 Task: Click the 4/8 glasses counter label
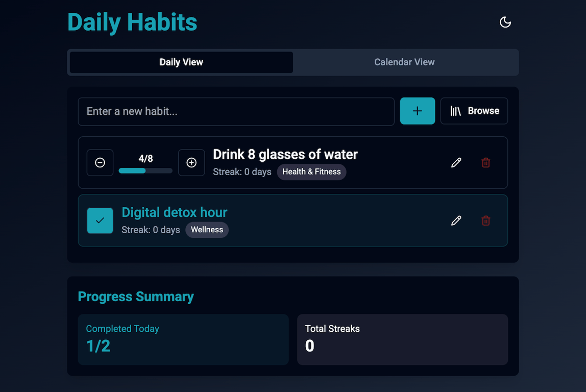point(145,158)
